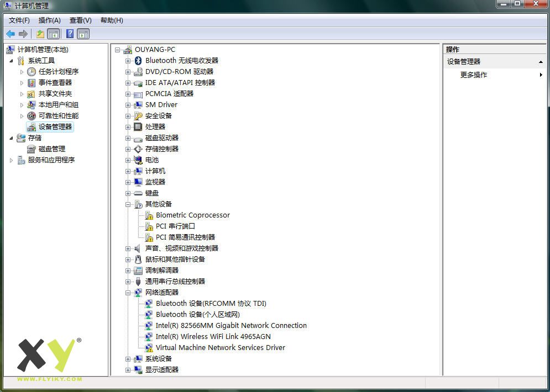This screenshot has width=550, height=392.
Task: Click the 处理器 chip icon
Action: coord(138,127)
